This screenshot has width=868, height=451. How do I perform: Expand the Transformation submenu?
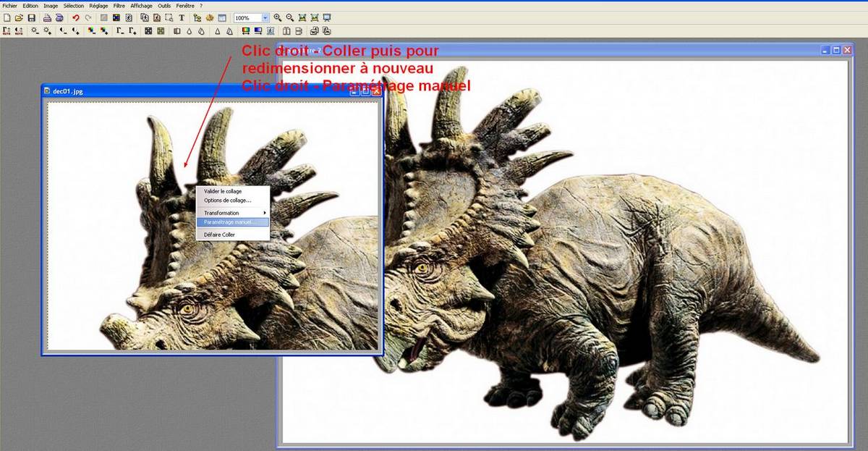point(231,213)
